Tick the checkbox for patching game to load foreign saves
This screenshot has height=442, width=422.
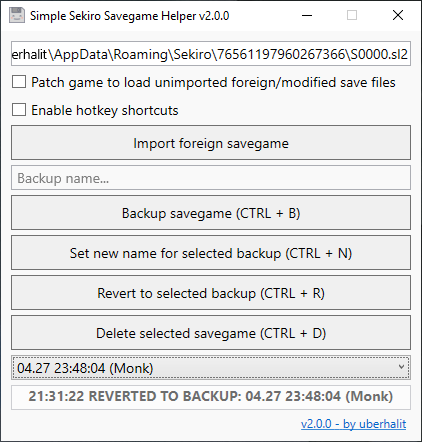click(x=19, y=82)
